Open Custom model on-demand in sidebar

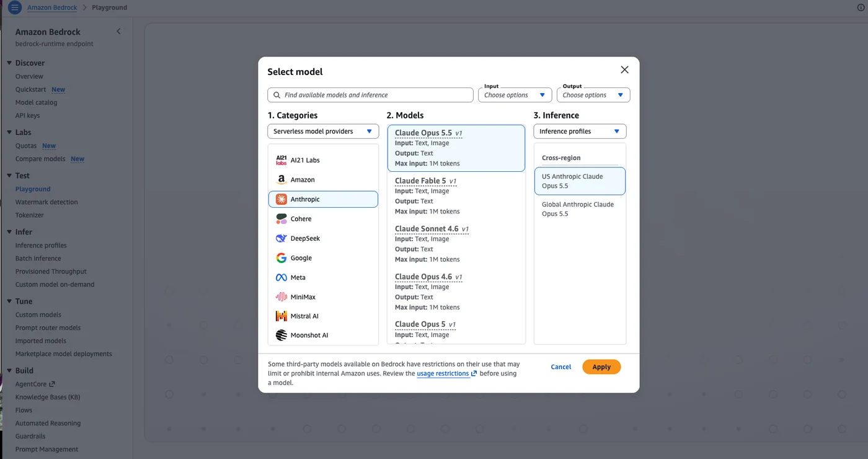pos(55,285)
